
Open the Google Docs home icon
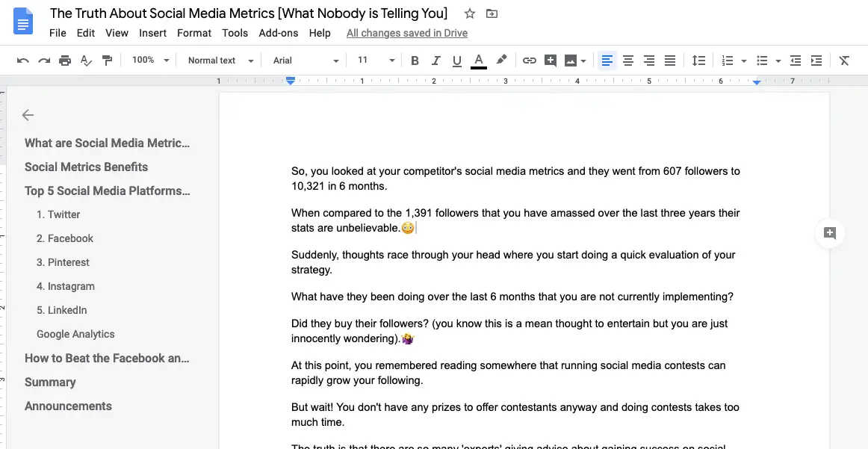click(23, 21)
